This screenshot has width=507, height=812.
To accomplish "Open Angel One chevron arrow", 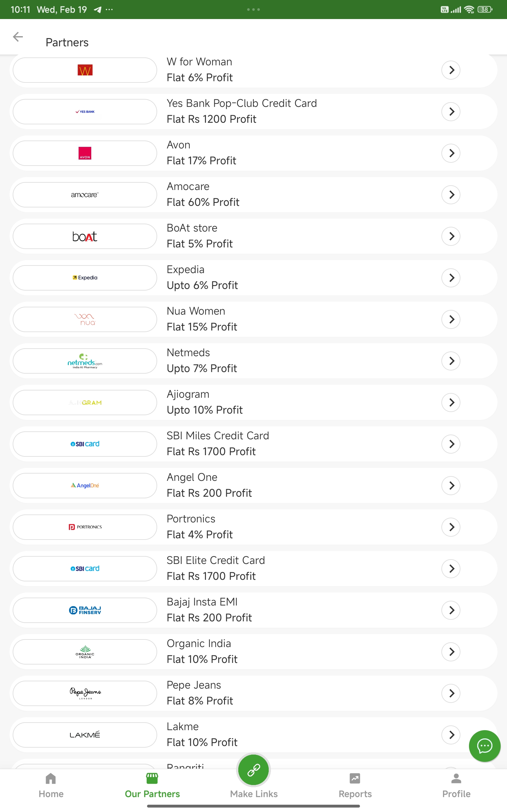I will click(451, 486).
